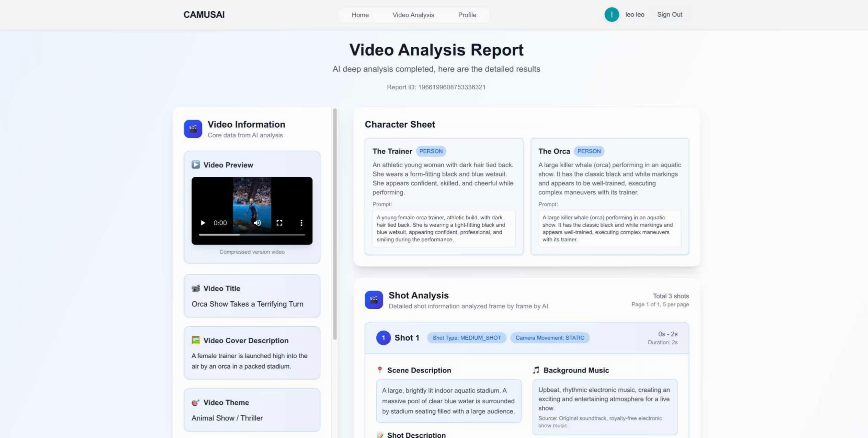Screen dimensions: 868x438
Task: Sign Out of the account
Action: click(x=669, y=15)
